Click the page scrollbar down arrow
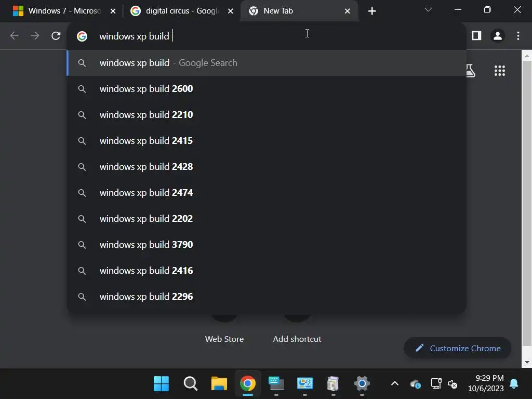 tap(527, 362)
